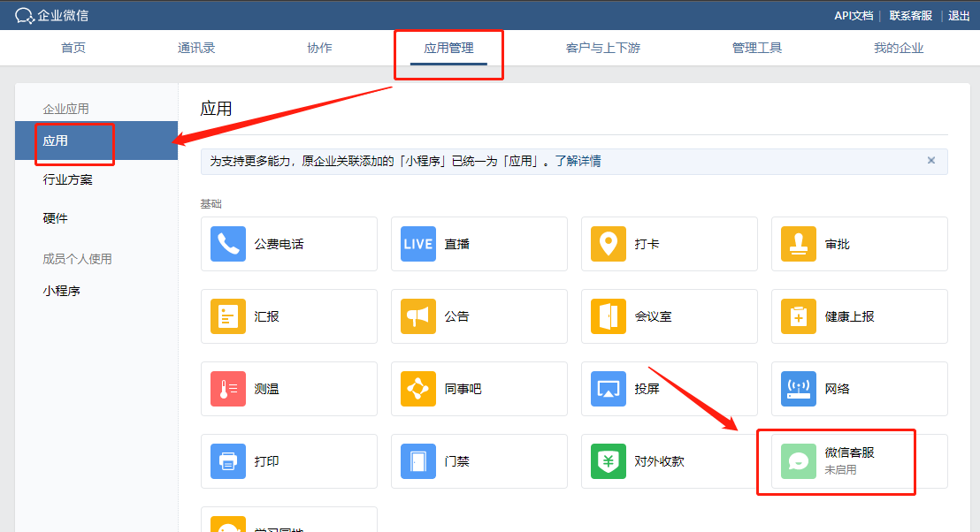Screen dimensions: 980x532
Task: Click the 投屏 screen cast icon
Action: 609,389
